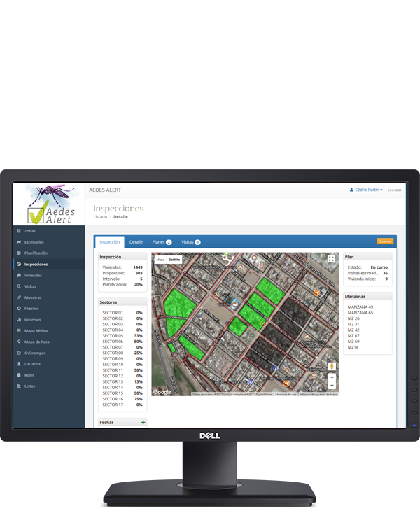
Task: Toggle fullscreen view on the map
Action: point(331,259)
